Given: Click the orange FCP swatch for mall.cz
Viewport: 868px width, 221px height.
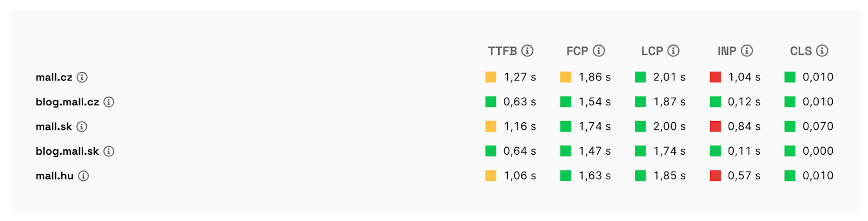Looking at the screenshot, I should [565, 77].
